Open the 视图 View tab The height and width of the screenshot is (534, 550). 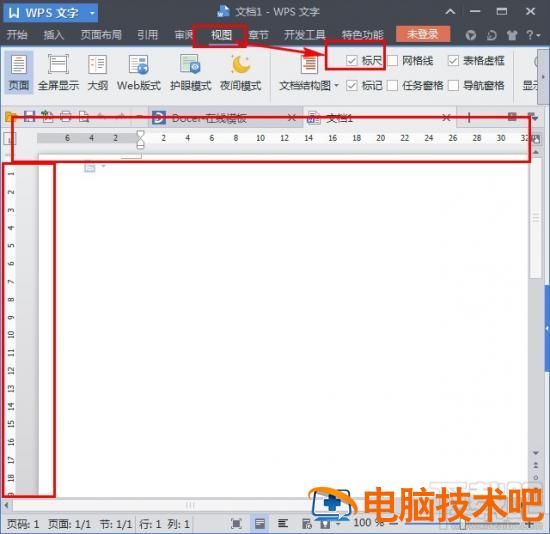click(221, 35)
